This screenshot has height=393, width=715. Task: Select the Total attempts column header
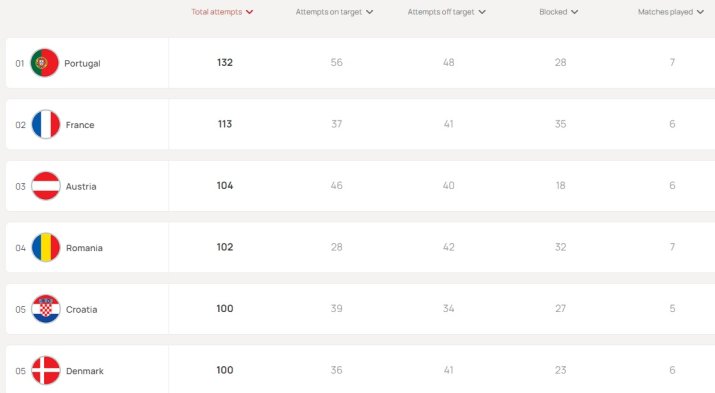[217, 12]
